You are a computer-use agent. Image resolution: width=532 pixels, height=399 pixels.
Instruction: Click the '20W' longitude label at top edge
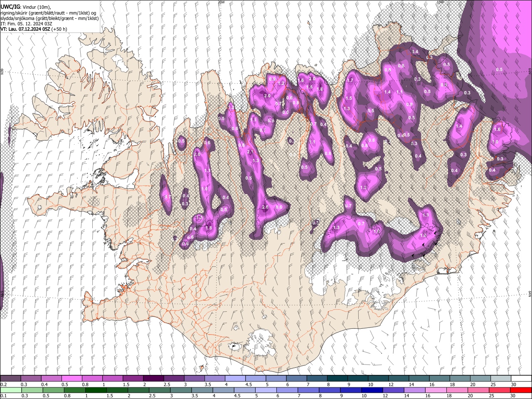221,2
